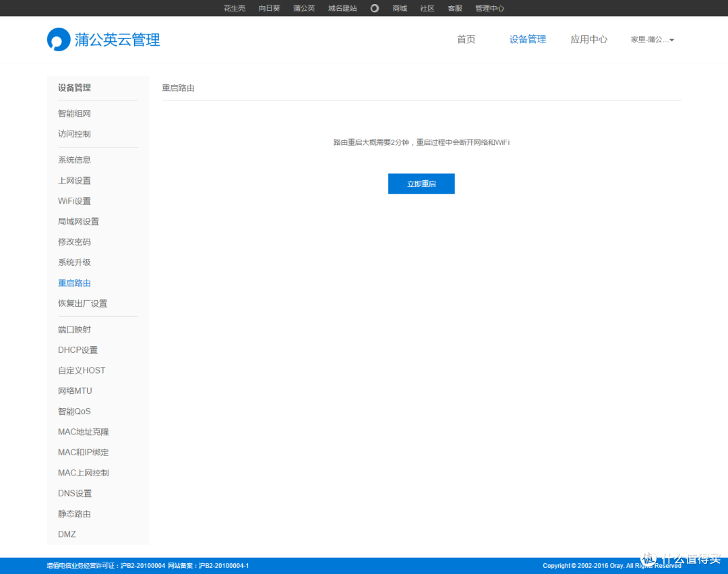Select 系统信息 in sidebar
This screenshot has width=728, height=574.
[74, 160]
